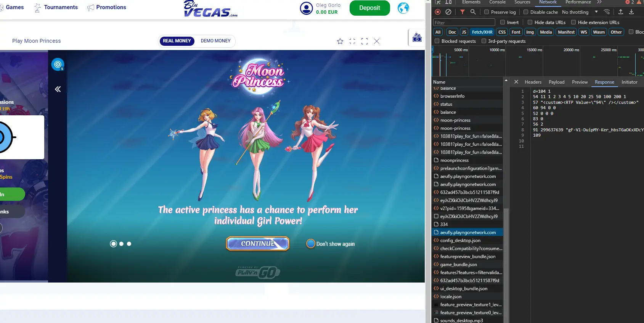Select REAL MONEY mode
This screenshot has height=323, width=644.
tap(177, 41)
